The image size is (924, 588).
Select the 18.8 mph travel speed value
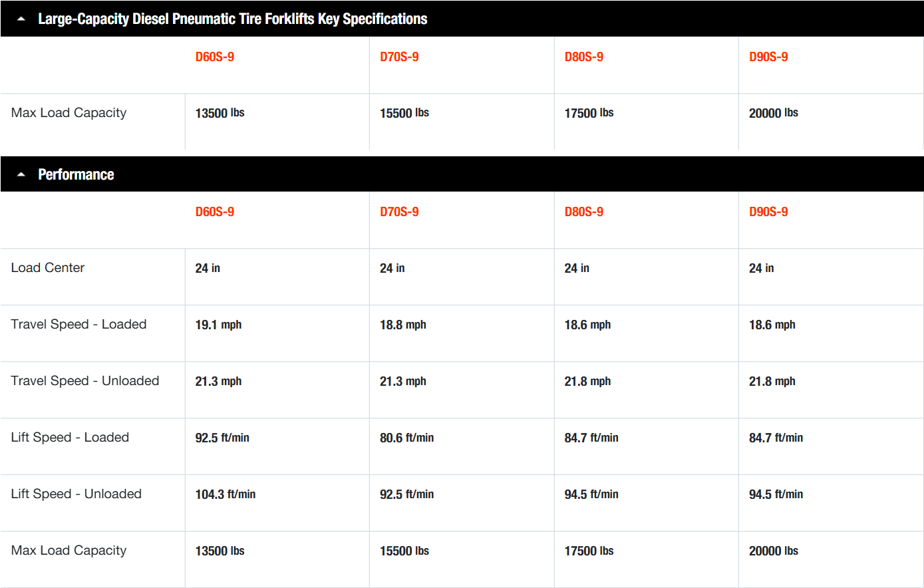(x=402, y=325)
